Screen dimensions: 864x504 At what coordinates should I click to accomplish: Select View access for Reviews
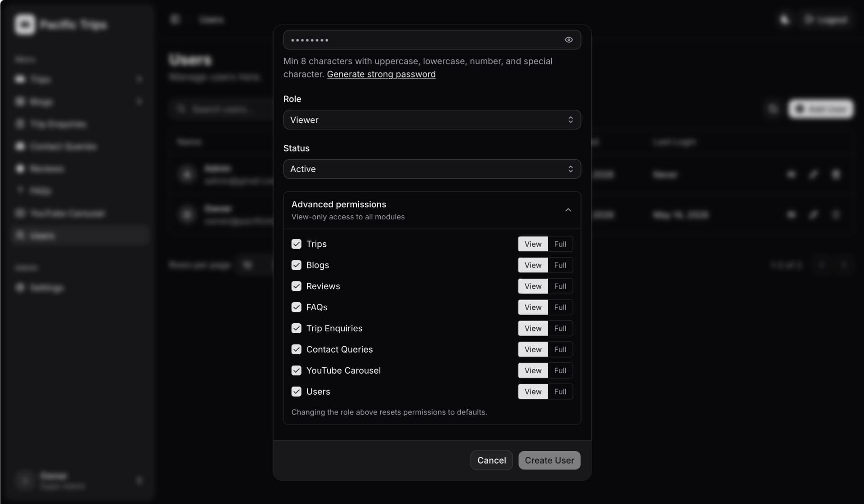(x=533, y=286)
